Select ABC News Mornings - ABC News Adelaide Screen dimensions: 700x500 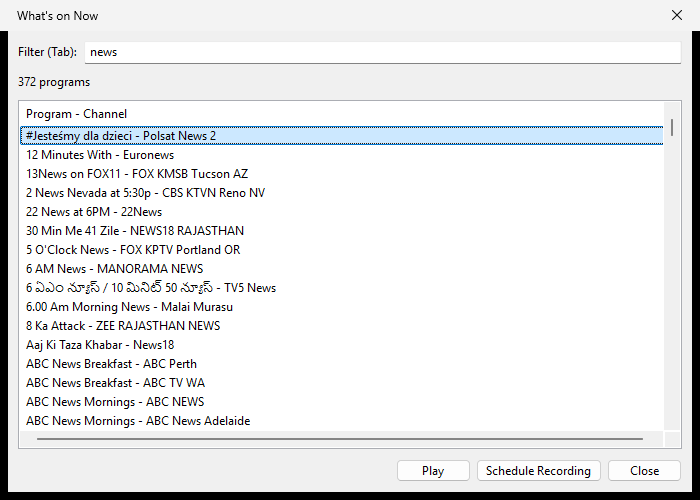click(x=342, y=421)
